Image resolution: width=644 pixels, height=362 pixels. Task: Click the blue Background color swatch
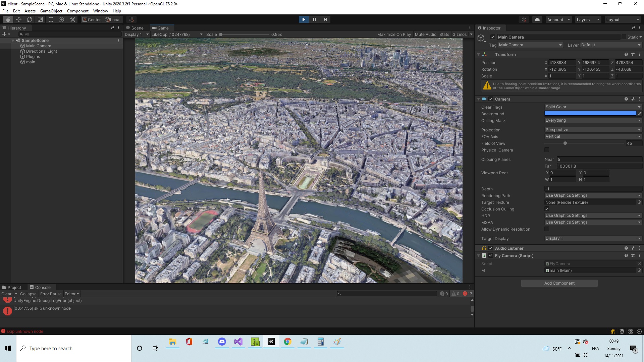pos(590,114)
